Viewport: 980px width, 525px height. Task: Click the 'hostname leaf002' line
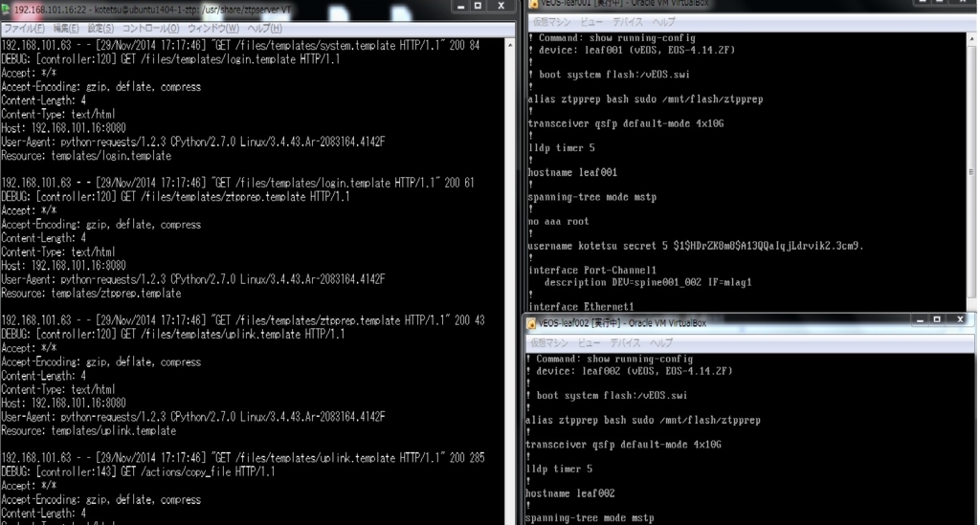pyautogui.click(x=570, y=493)
